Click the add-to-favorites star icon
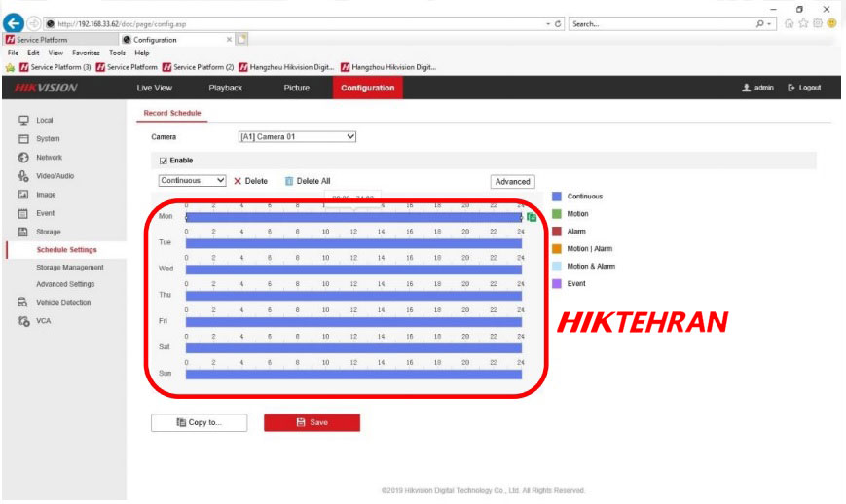This screenshot has height=504, width=846. point(10,67)
